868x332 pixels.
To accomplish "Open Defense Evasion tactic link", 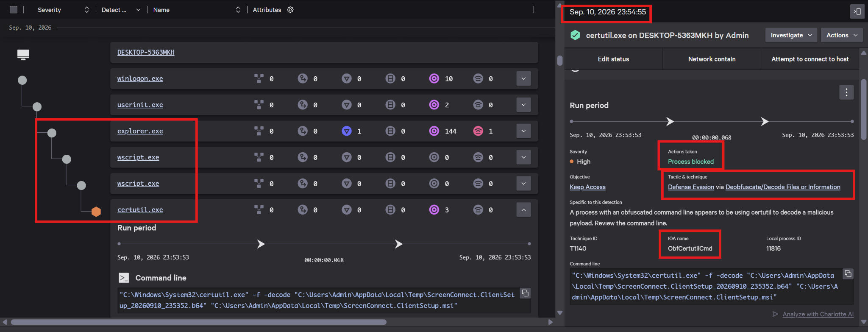I will pyautogui.click(x=691, y=187).
